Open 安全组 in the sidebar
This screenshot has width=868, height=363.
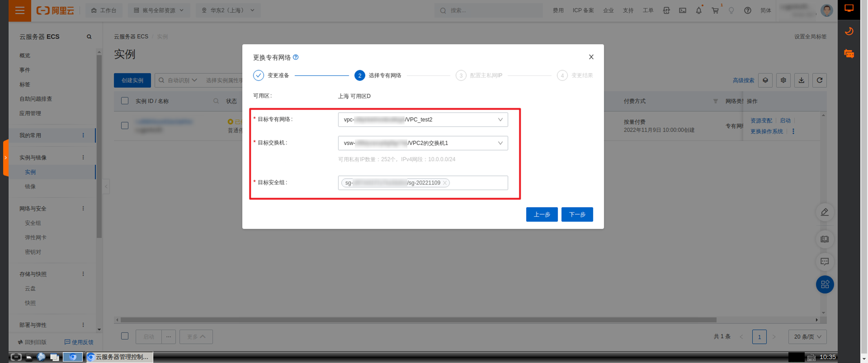33,223
